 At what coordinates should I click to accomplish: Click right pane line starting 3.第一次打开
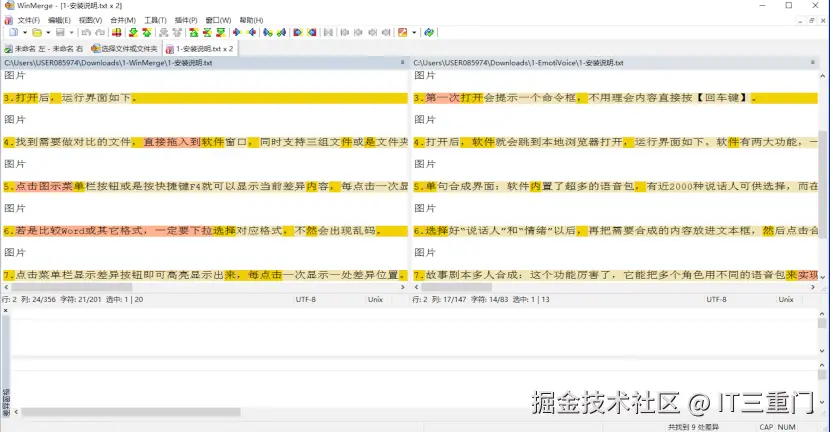[x=615, y=98]
